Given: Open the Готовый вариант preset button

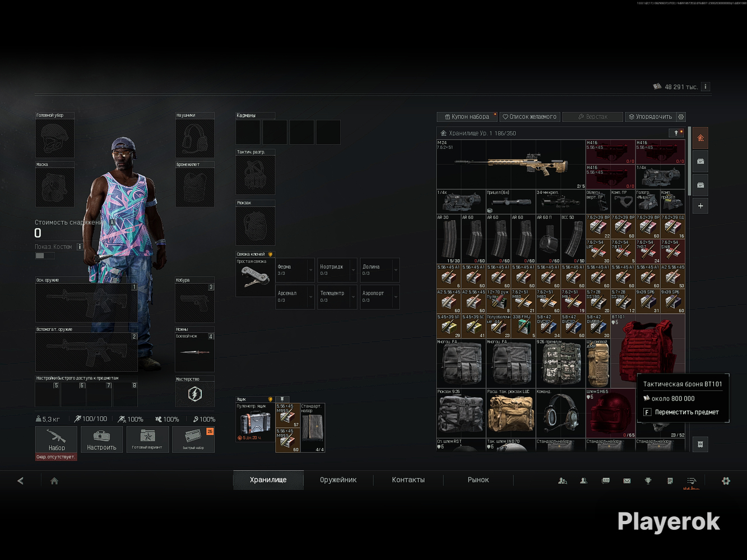Looking at the screenshot, I should click(147, 440).
